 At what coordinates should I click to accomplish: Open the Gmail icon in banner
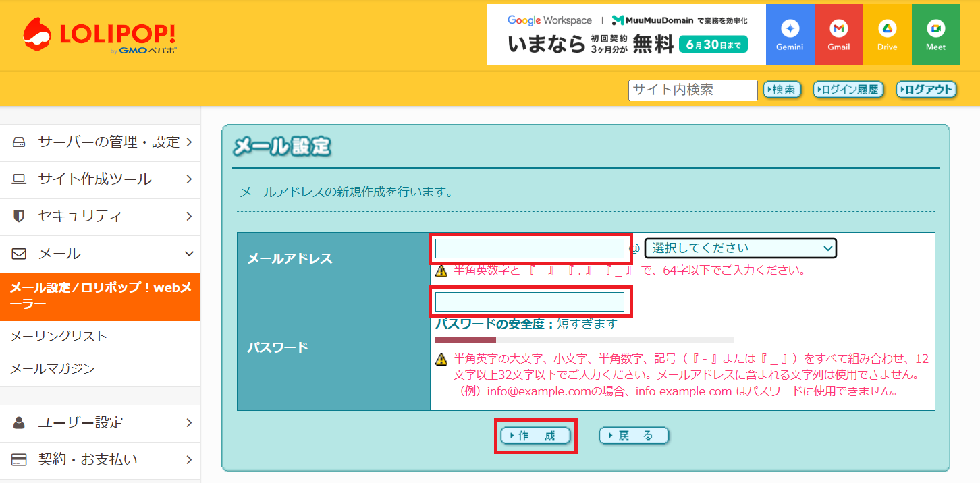click(839, 34)
